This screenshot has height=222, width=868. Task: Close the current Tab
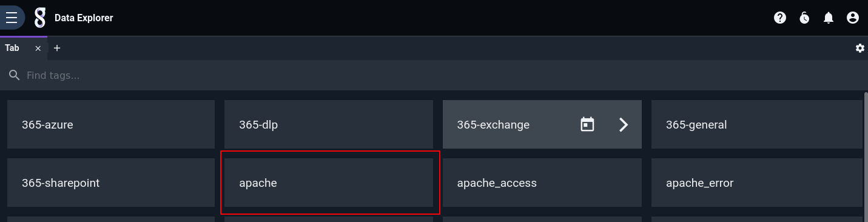(38, 48)
